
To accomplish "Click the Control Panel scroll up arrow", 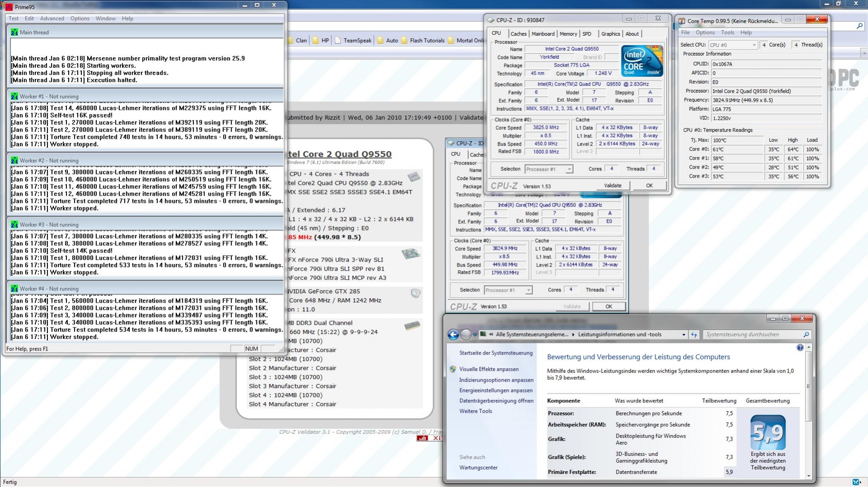I will 808,347.
